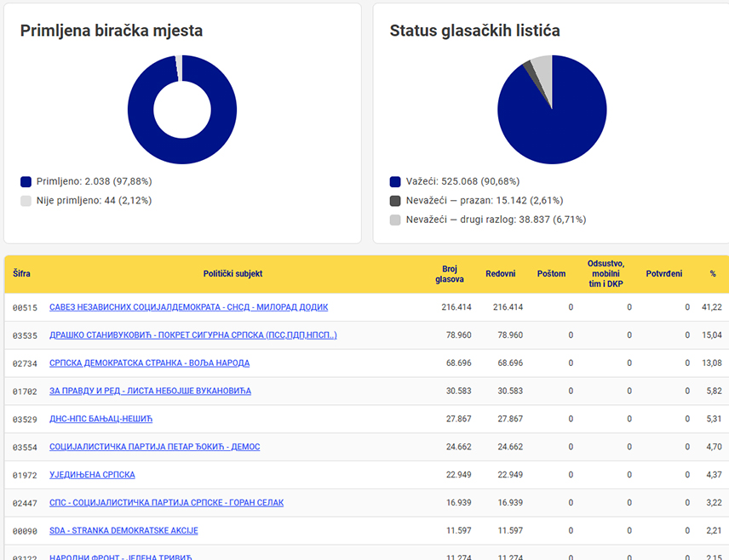The image size is (729, 560).
Task: Open За Правду и Ред - Листа Небојше Вукановића link
Action: (150, 391)
